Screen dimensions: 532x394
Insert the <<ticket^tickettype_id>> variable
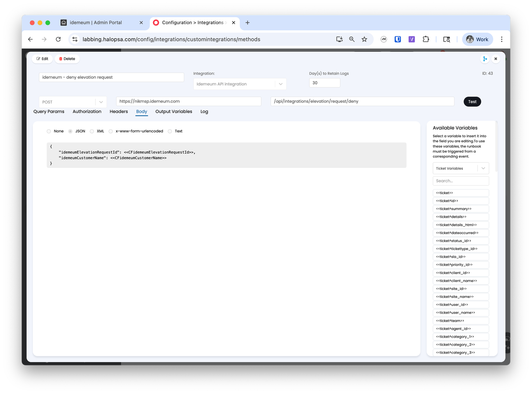tap(461, 249)
